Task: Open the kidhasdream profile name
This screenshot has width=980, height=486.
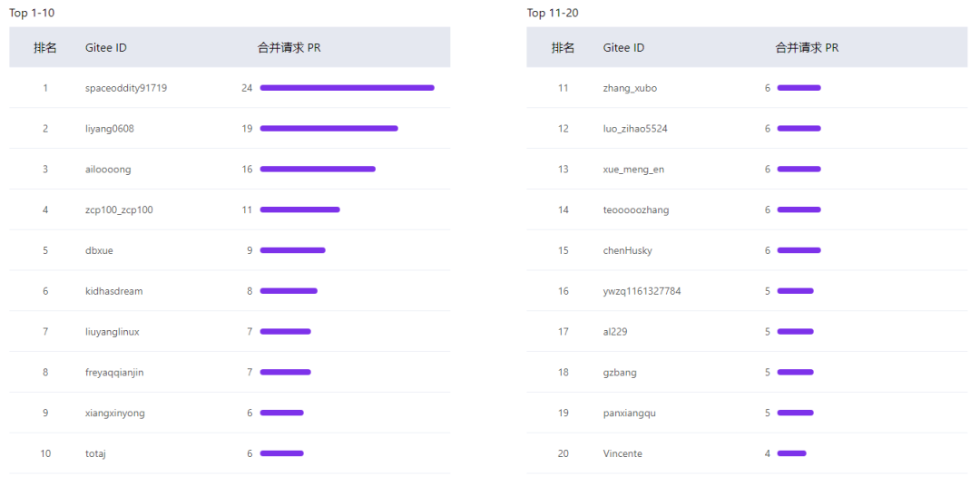Action: coord(113,291)
